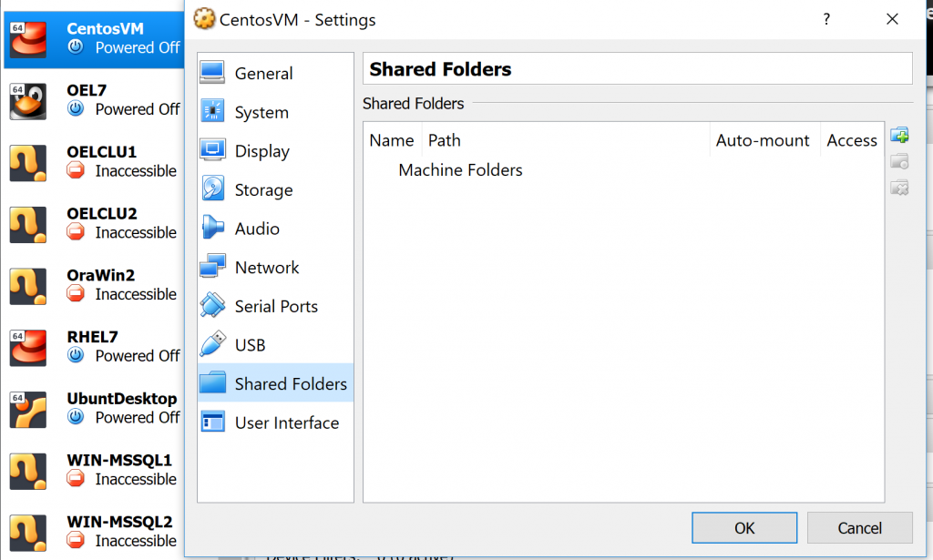Click the UbuntDesktop VM icon

(x=28, y=410)
